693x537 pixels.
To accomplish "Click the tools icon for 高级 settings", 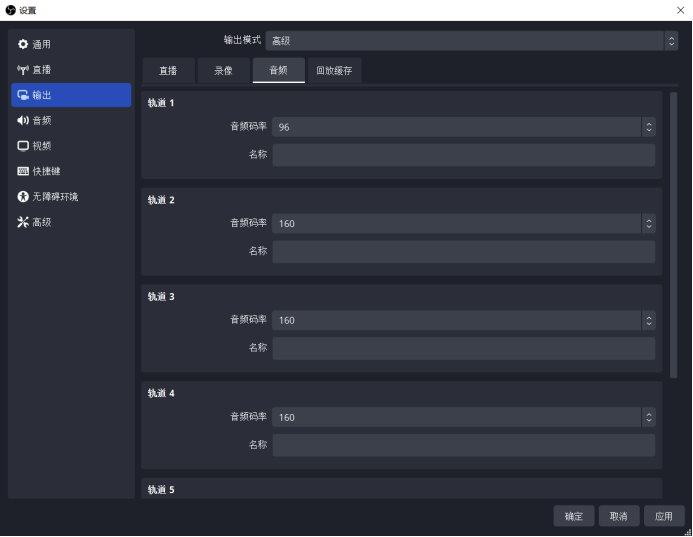I will pos(23,222).
